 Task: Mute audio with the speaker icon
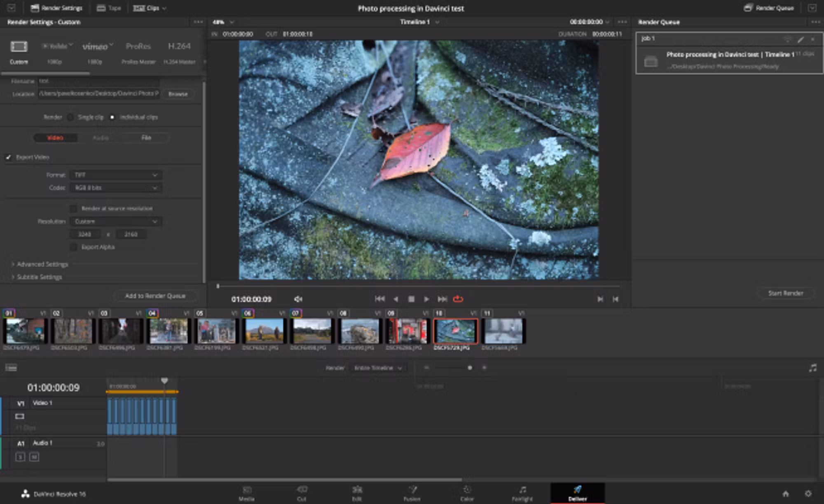point(298,299)
